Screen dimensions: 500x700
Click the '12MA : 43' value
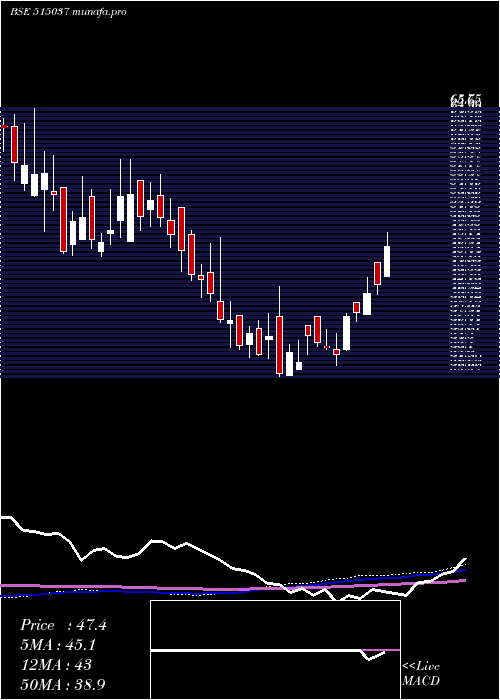point(56,665)
